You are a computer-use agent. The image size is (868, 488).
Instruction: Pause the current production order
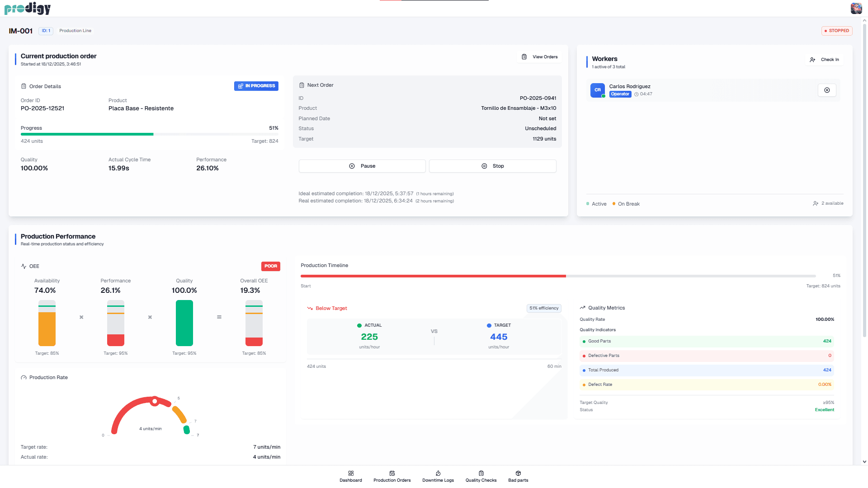362,166
